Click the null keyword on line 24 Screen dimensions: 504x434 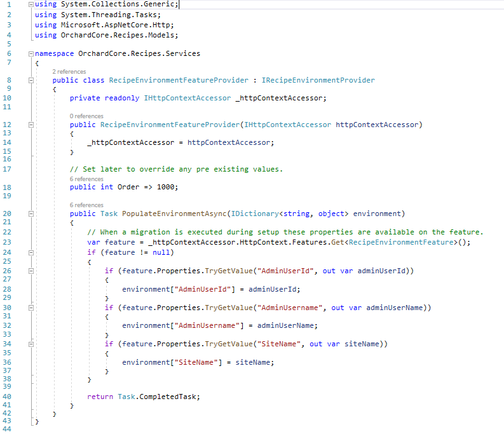point(161,253)
